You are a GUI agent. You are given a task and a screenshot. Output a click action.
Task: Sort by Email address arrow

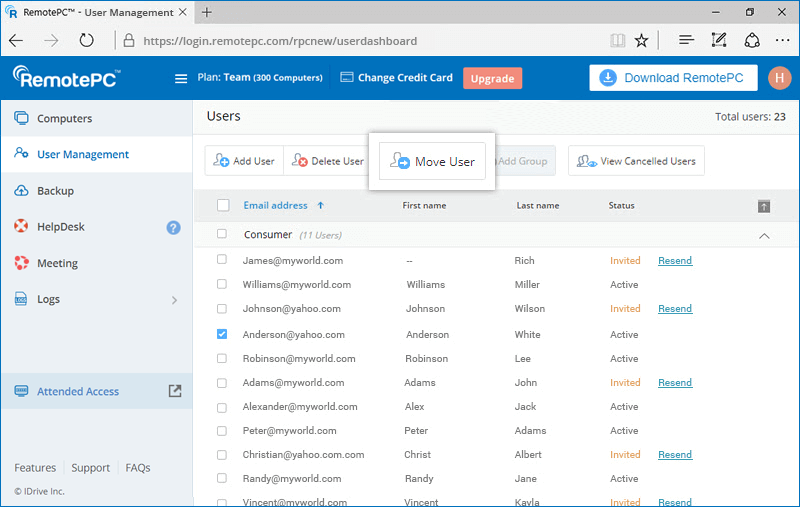pyautogui.click(x=320, y=205)
